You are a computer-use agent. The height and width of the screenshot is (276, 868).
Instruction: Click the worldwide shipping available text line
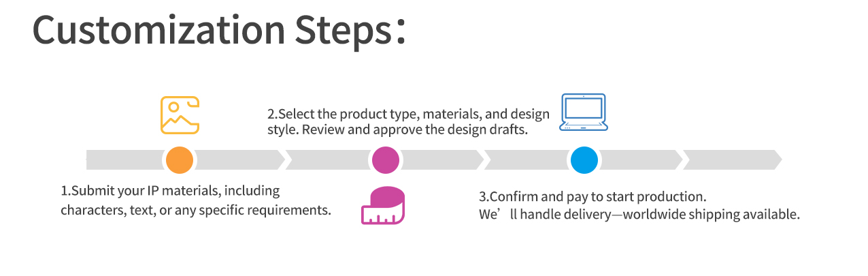pos(639,215)
